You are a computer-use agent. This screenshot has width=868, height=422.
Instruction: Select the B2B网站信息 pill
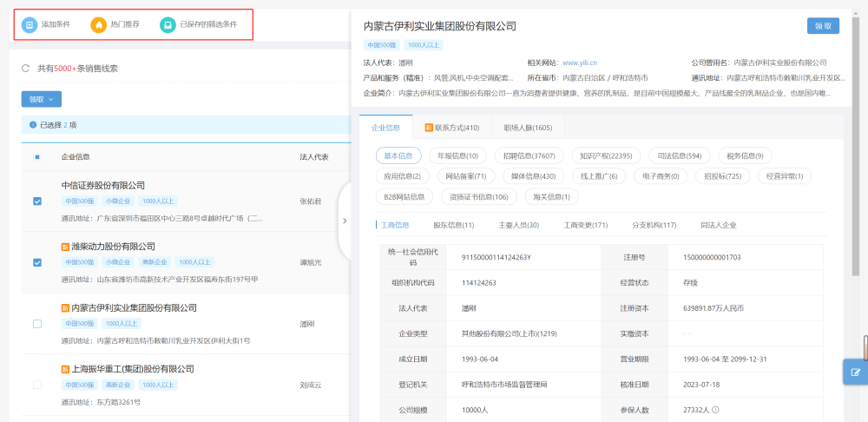(404, 196)
